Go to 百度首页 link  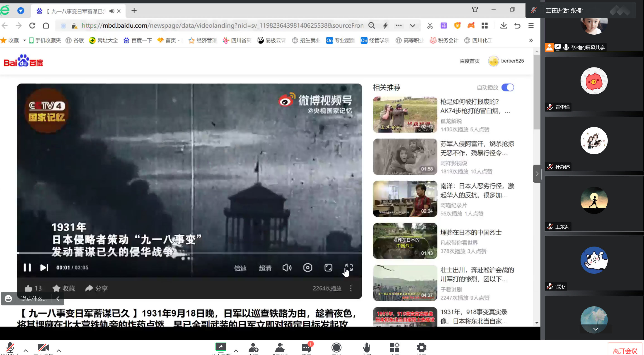[x=470, y=61]
